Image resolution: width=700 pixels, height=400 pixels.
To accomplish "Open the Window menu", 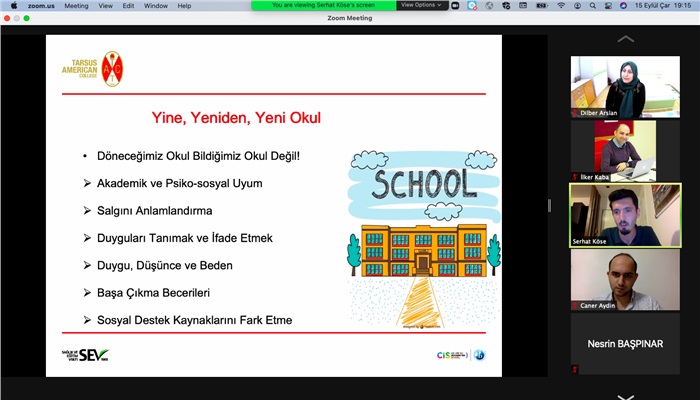I will pyautogui.click(x=156, y=6).
